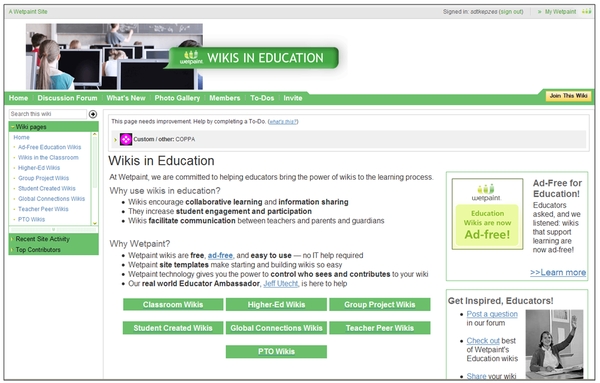
Task: Click the teacher raising hand photo
Action: 554,344
